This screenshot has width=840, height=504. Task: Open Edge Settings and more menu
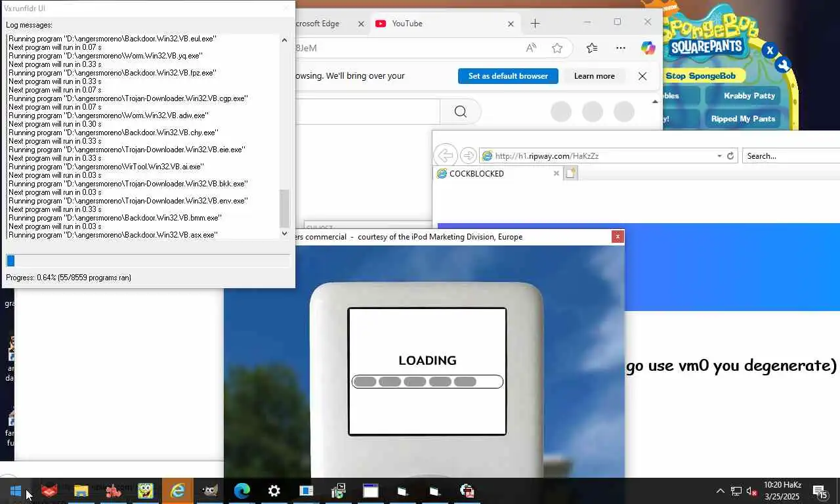click(x=621, y=48)
